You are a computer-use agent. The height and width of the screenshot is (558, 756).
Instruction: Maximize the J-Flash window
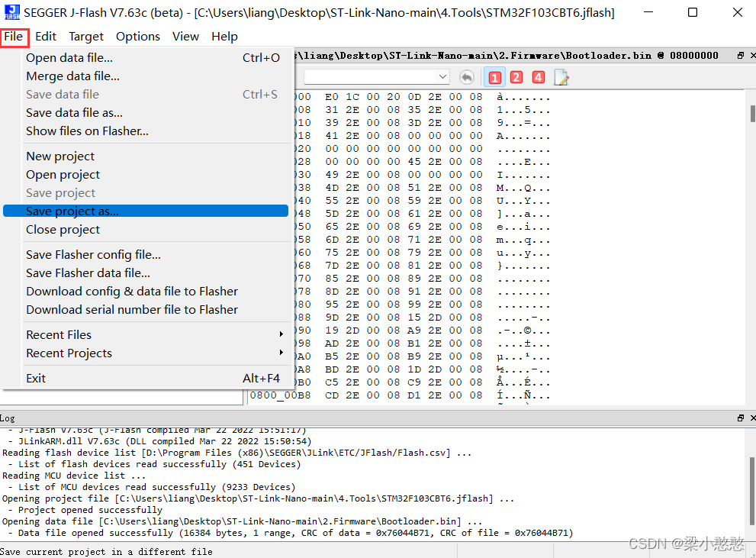click(693, 12)
